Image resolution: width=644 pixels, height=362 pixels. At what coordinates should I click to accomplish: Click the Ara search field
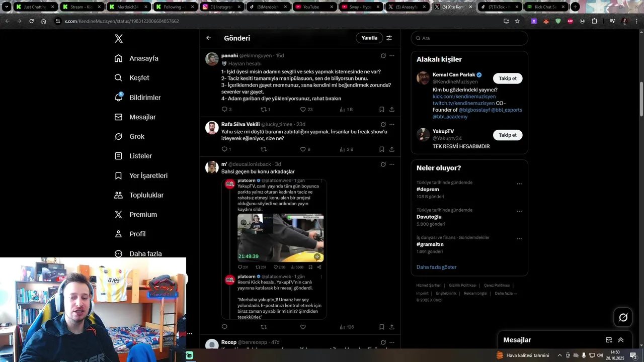469,38
